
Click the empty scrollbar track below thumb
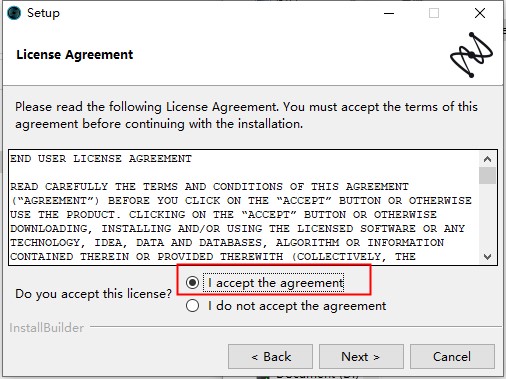tap(487, 217)
